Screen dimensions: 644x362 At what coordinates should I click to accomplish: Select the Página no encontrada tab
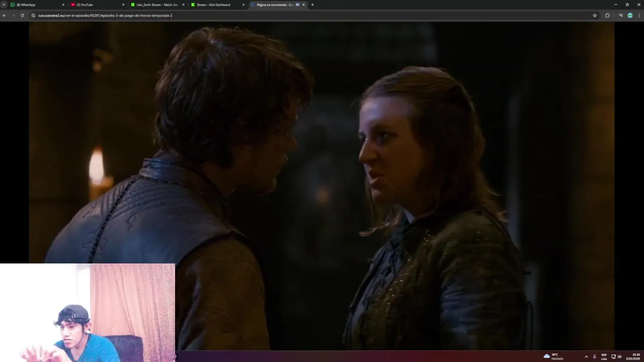277,5
